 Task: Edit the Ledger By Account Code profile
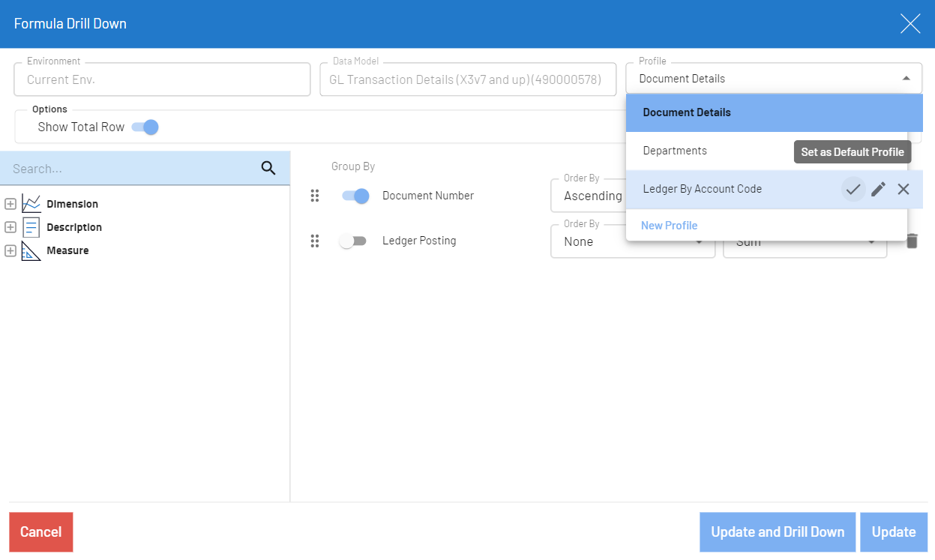click(878, 189)
